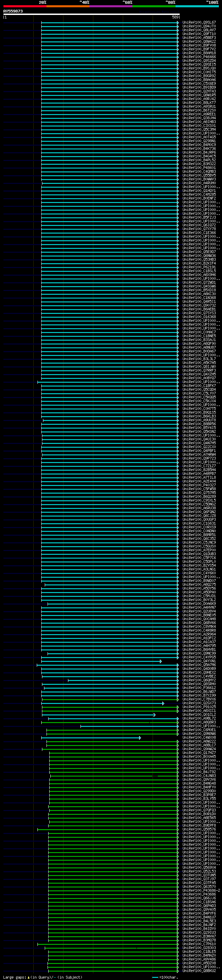Viewport: 222px width, 980px height.
Task: Open hit UniRef100_Q9SL67
Action: point(199,23)
